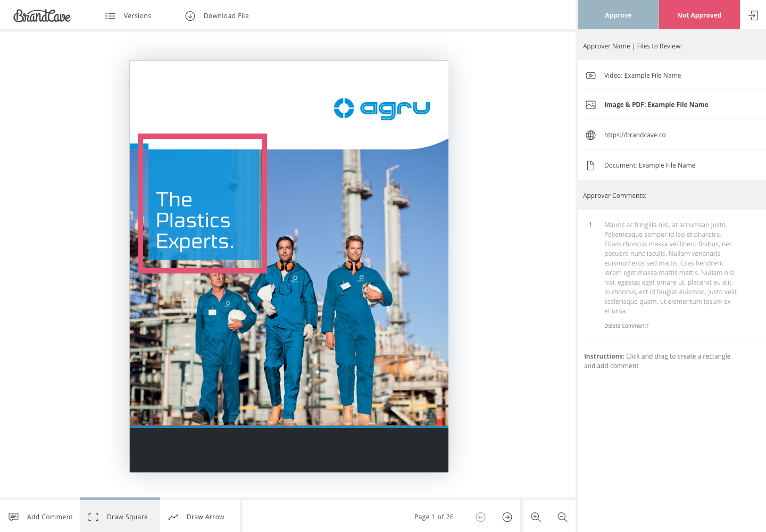766x532 pixels.
Task: Select the Draw Arrow annotation tool
Action: (x=199, y=517)
